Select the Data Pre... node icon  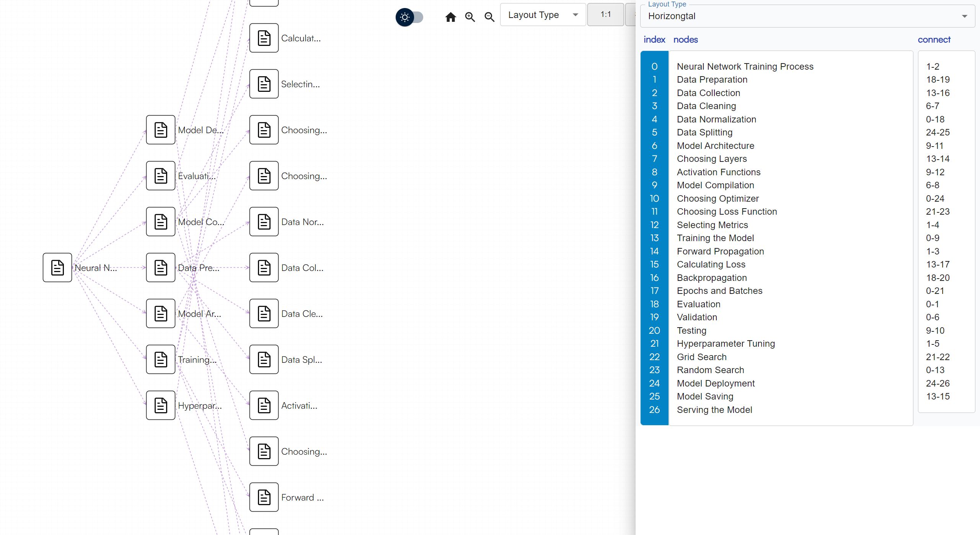pyautogui.click(x=161, y=267)
